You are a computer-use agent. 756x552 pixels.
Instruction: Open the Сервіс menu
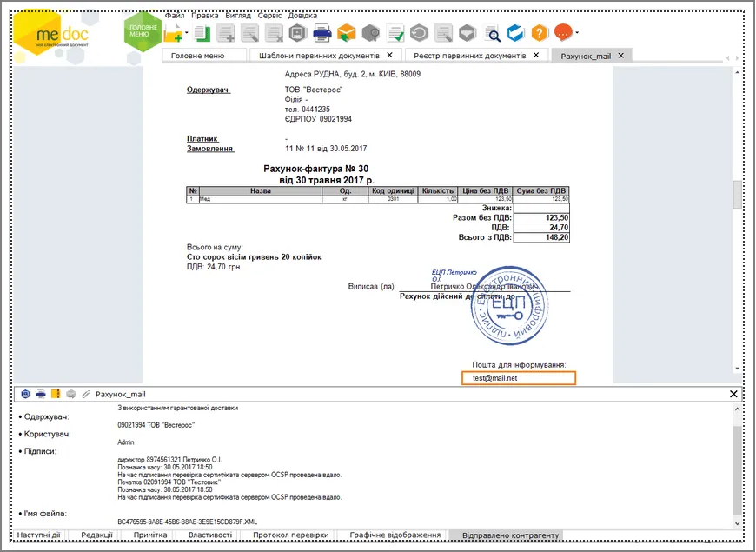[x=269, y=16]
